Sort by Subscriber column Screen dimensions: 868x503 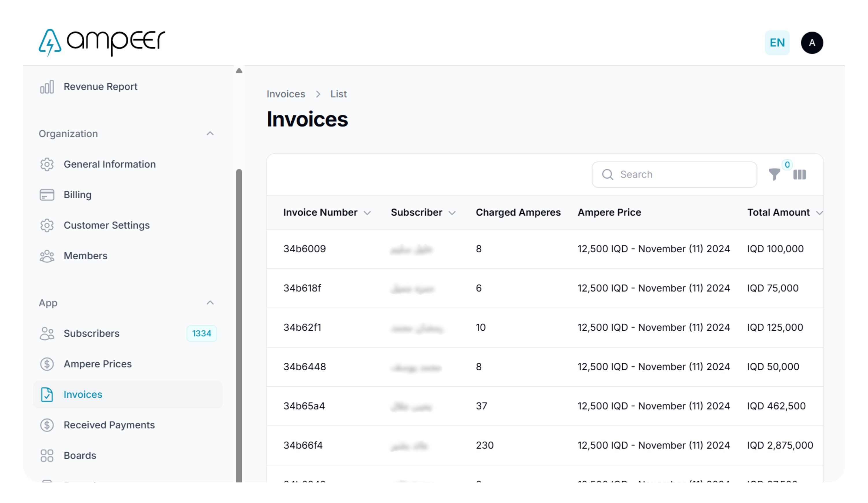(423, 213)
